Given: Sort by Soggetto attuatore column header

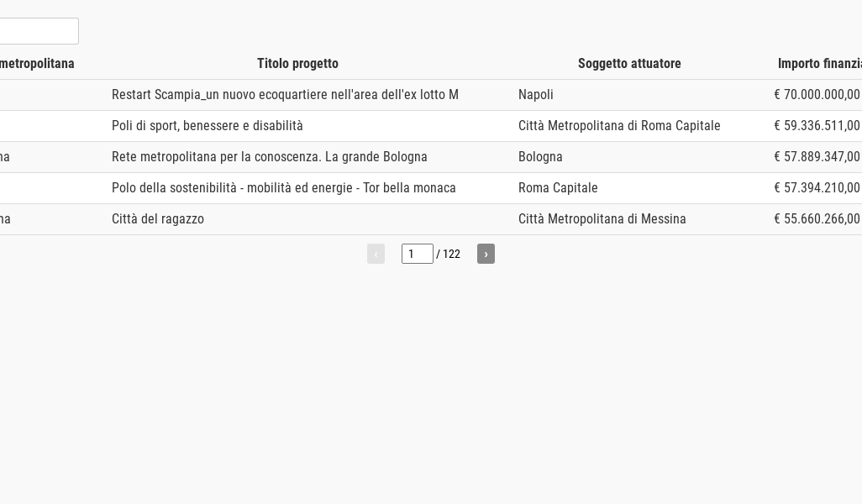Looking at the screenshot, I should [629, 64].
